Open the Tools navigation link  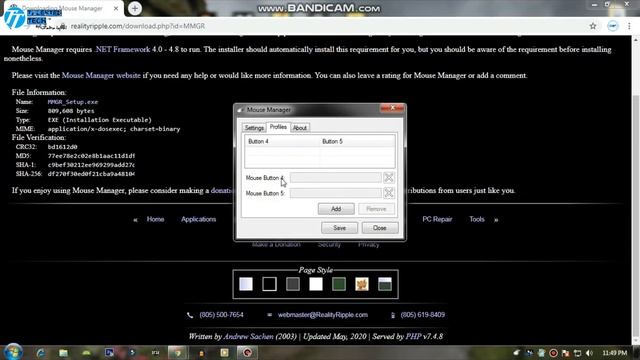[x=477, y=219]
